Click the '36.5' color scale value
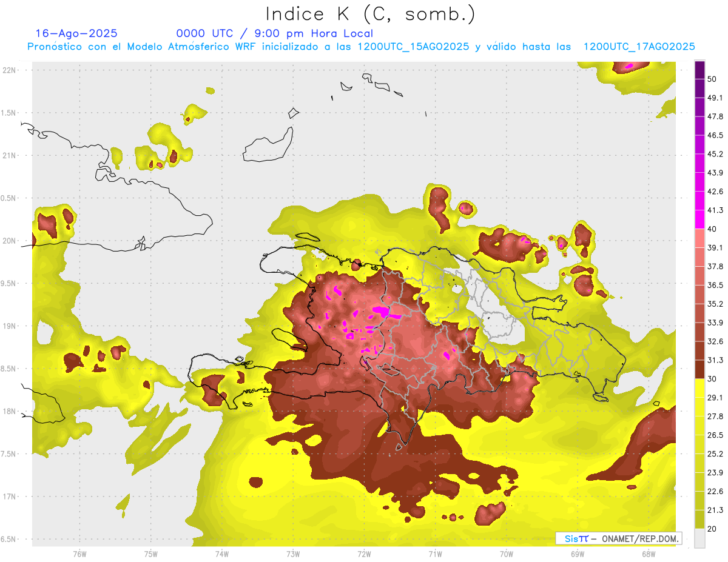728x562 pixels. [x=715, y=286]
